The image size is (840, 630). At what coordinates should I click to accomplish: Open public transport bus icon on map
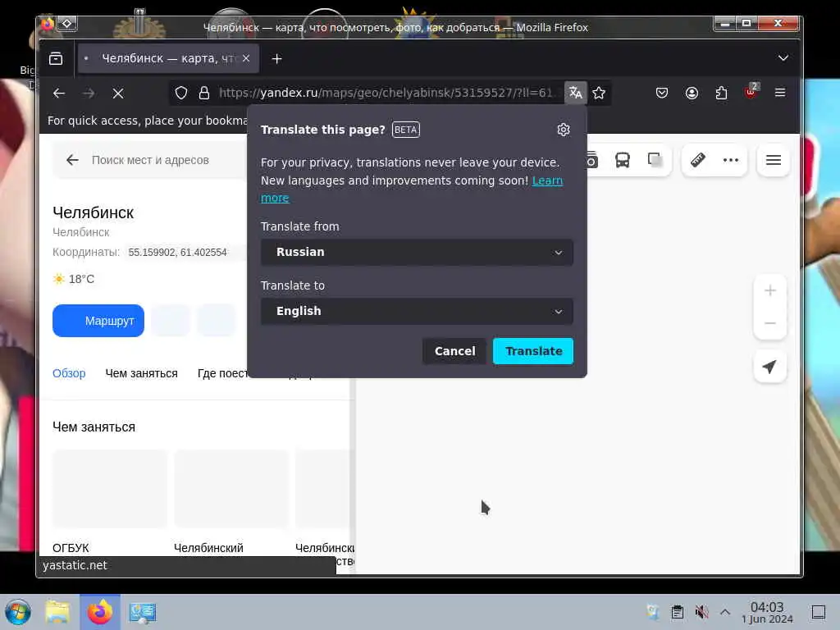tap(623, 160)
